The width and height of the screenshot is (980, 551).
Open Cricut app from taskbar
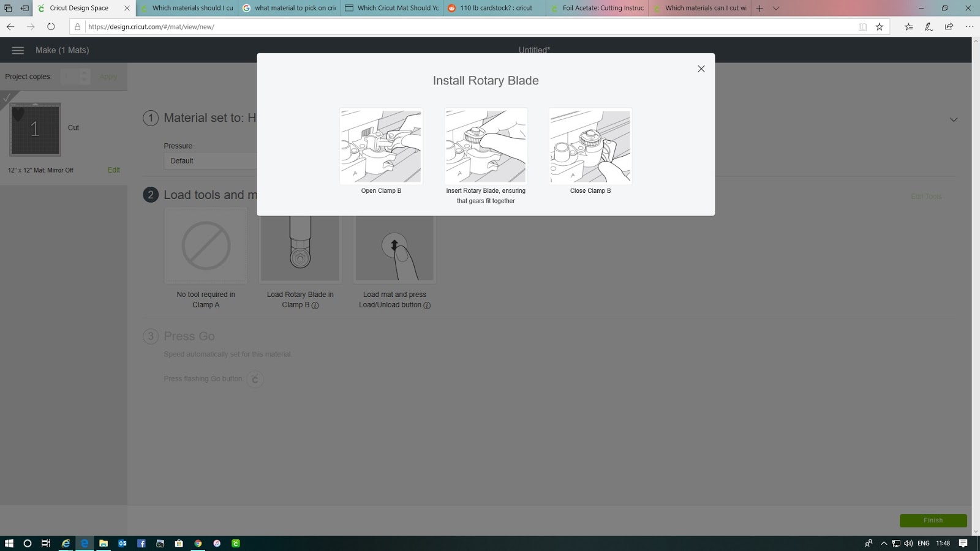pos(236,543)
